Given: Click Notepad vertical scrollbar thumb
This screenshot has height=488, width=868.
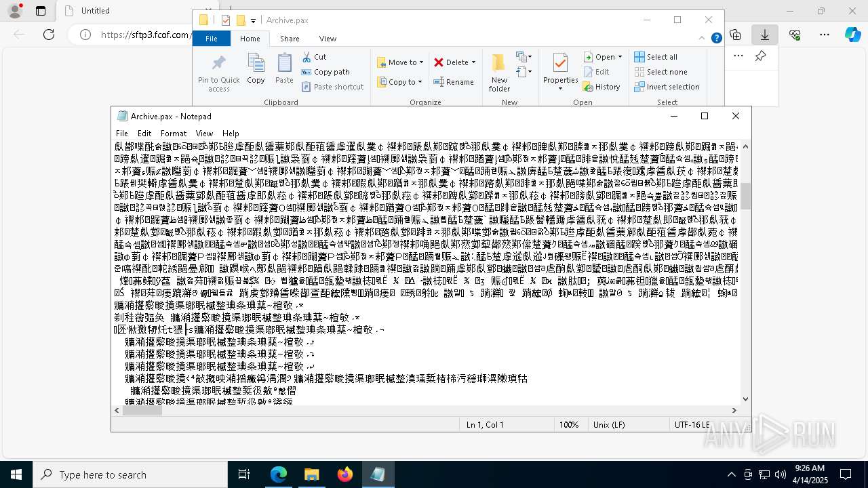Looking at the screenshot, I should tap(745, 197).
